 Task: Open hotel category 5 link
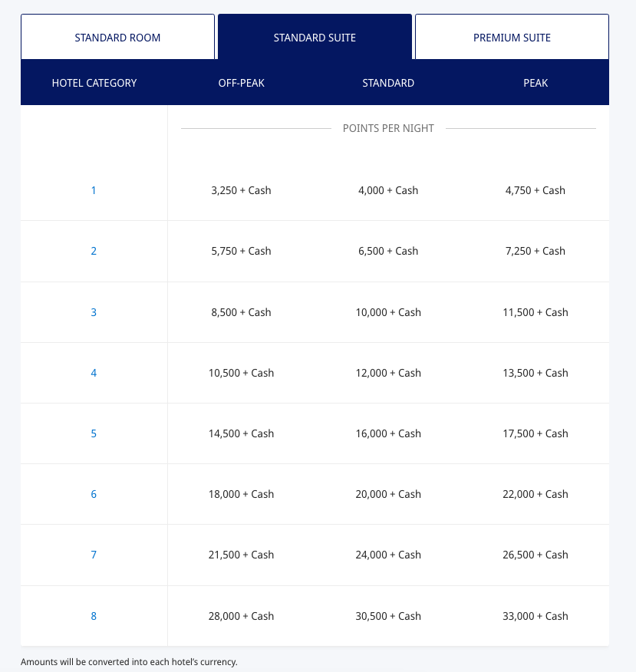94,433
